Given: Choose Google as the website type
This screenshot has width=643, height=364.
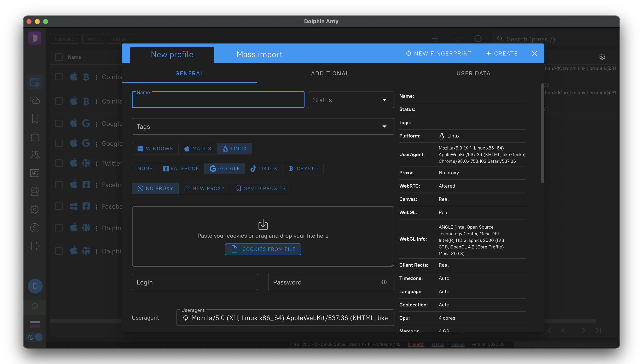Looking at the screenshot, I should [x=225, y=169].
